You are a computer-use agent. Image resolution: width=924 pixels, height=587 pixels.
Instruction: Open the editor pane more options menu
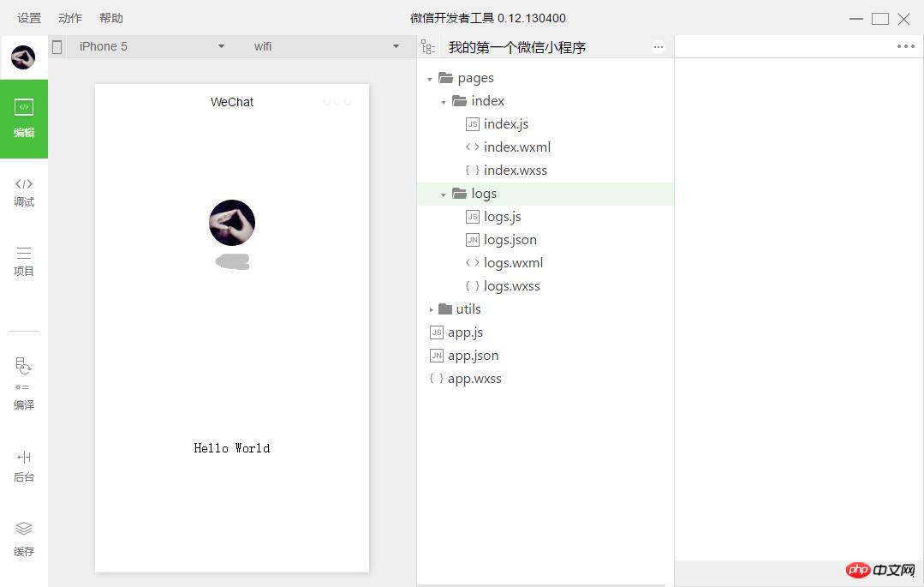click(x=906, y=46)
